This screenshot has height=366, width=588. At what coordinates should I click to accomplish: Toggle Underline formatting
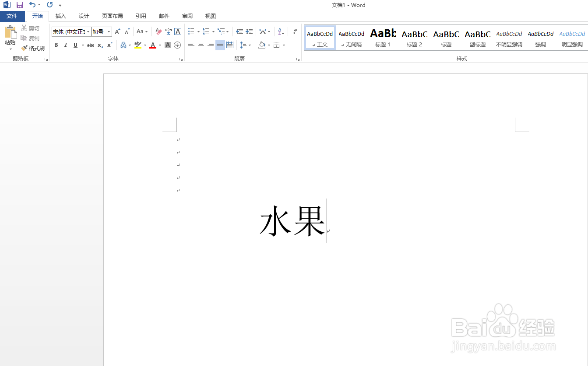tap(75, 45)
